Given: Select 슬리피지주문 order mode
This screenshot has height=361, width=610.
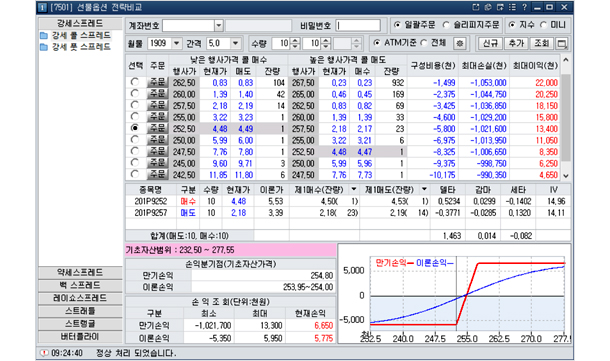Looking at the screenshot, I should pyautogui.click(x=446, y=25).
